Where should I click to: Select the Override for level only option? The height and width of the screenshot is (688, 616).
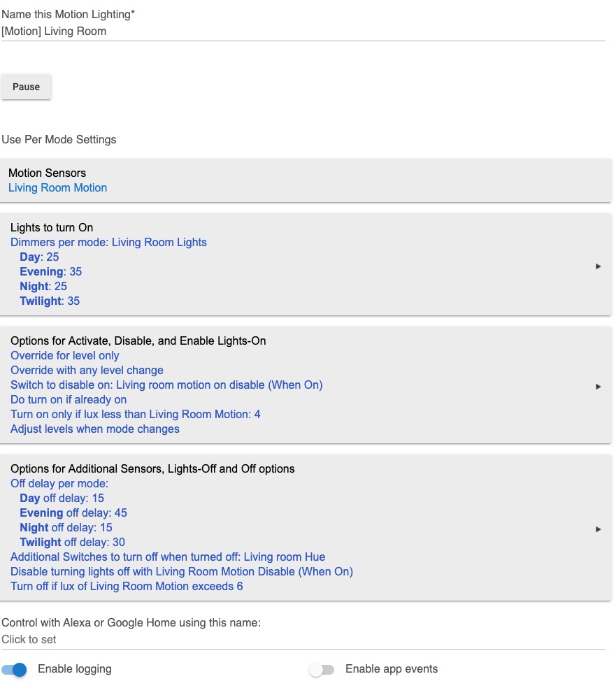pos(65,355)
